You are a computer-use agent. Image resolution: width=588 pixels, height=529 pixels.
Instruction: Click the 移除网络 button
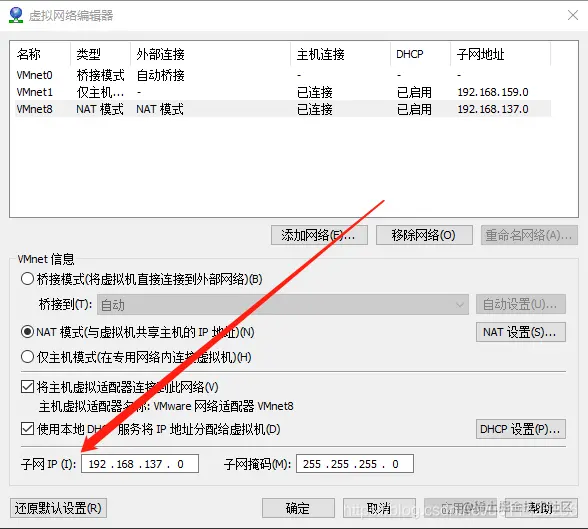coord(424,235)
